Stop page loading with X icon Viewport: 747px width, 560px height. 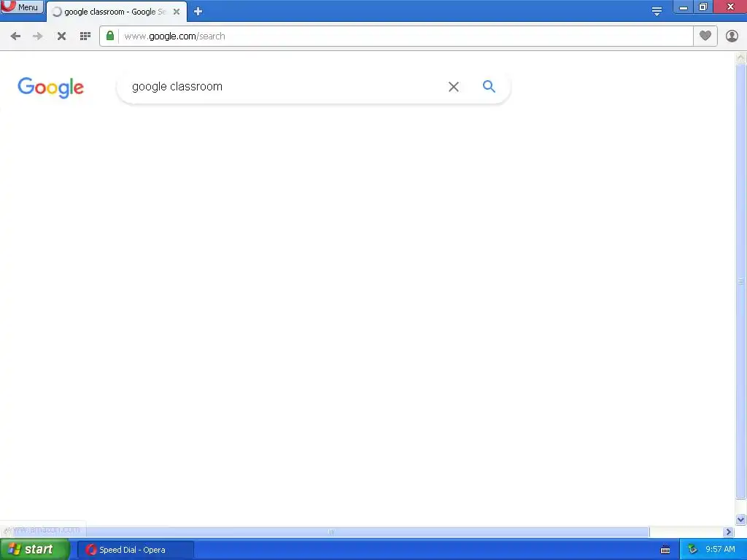point(61,36)
